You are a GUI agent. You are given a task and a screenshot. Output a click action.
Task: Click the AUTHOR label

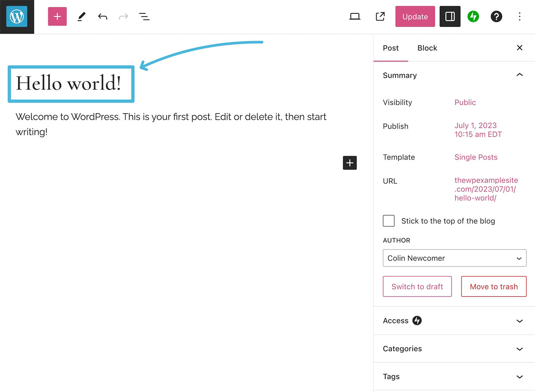396,240
